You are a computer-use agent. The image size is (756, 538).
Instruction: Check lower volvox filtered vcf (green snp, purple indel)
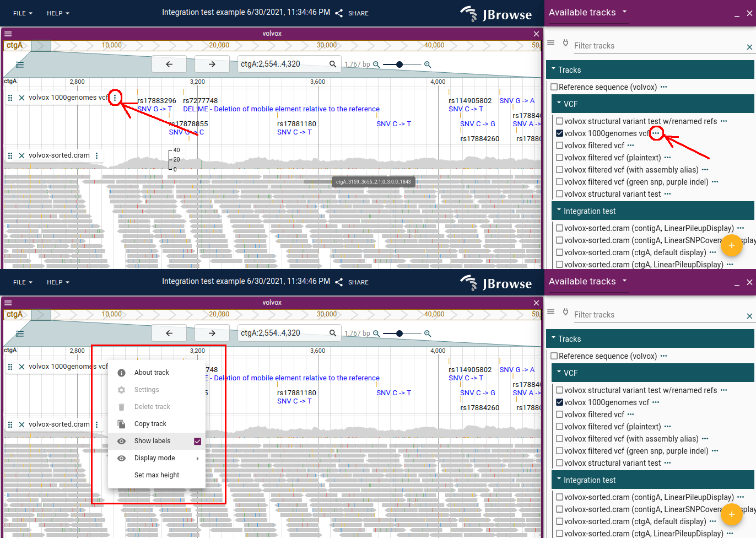tap(560, 451)
